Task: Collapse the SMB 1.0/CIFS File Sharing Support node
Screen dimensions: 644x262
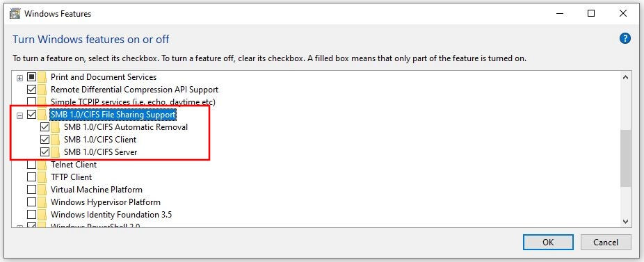Action: click(19, 115)
